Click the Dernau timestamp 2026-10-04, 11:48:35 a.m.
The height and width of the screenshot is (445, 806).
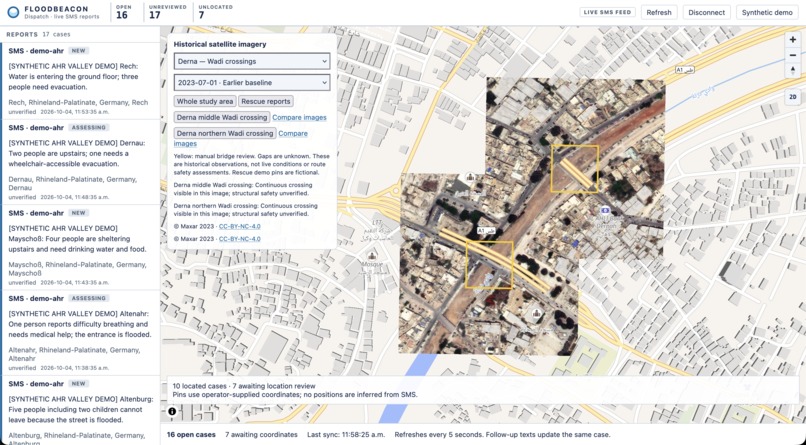[75, 197]
